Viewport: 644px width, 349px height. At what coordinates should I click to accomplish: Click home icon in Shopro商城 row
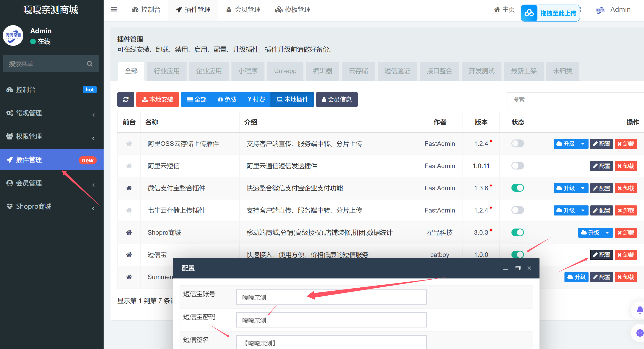coord(129,233)
